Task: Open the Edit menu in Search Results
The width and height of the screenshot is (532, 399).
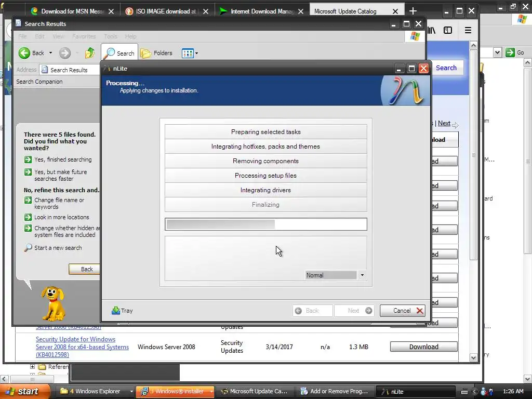Action: coord(39,36)
